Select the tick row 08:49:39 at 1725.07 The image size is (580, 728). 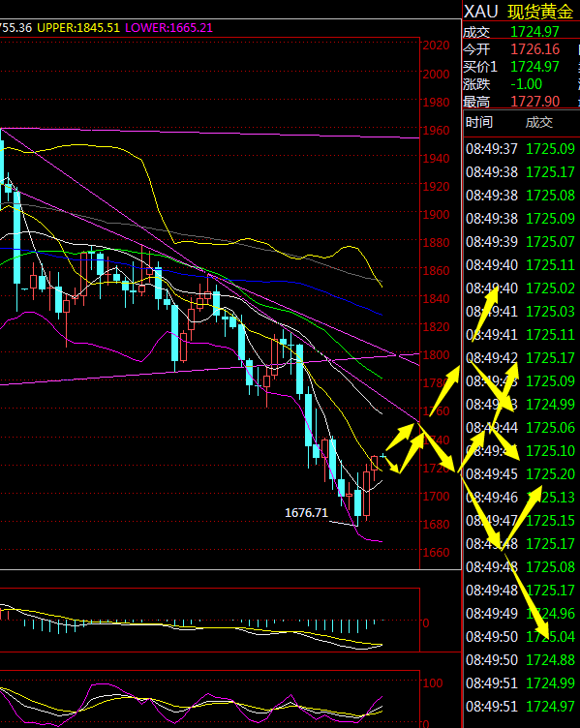click(x=521, y=241)
